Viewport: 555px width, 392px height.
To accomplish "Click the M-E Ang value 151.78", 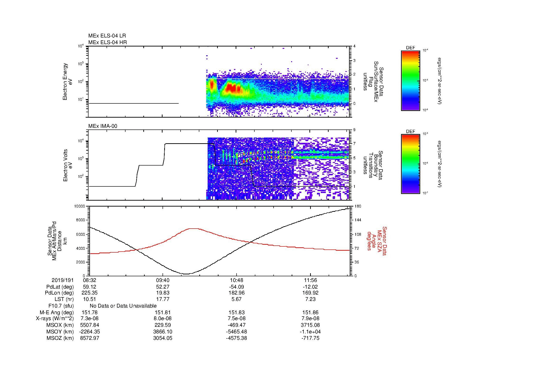I will tap(89, 313).
